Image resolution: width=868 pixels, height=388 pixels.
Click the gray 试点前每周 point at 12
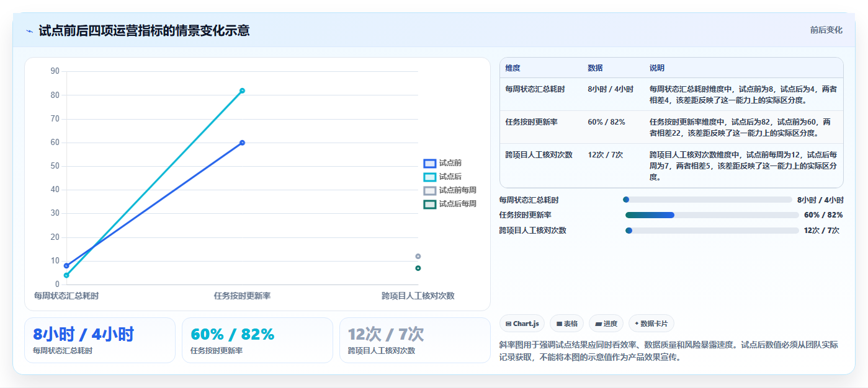[x=418, y=256]
